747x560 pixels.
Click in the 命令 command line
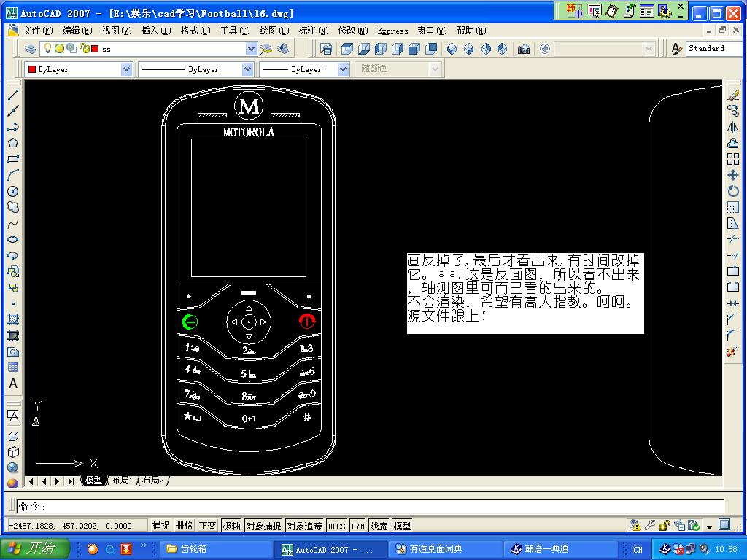click(370, 507)
